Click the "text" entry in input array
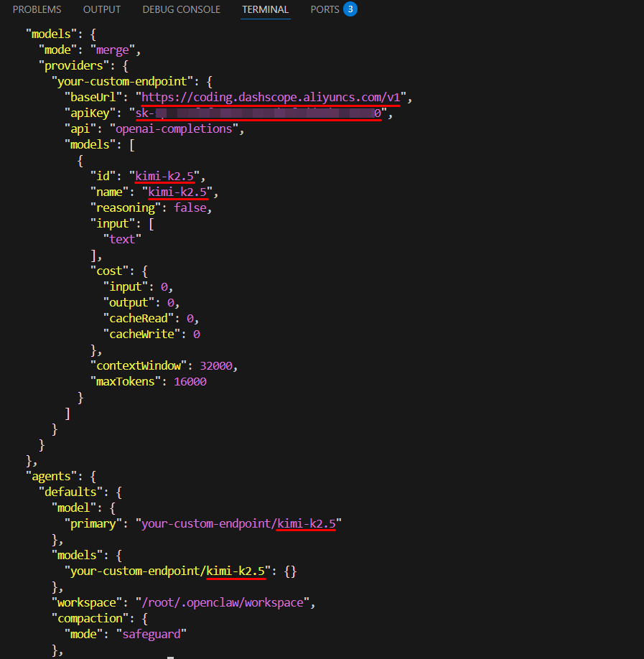Image resolution: width=644 pixels, height=659 pixels. (x=122, y=239)
